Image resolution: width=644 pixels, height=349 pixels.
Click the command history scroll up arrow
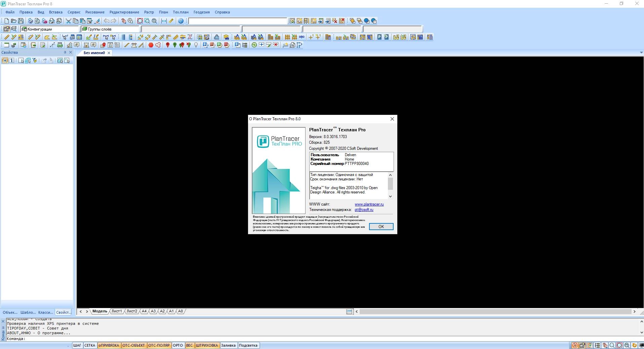(x=641, y=321)
